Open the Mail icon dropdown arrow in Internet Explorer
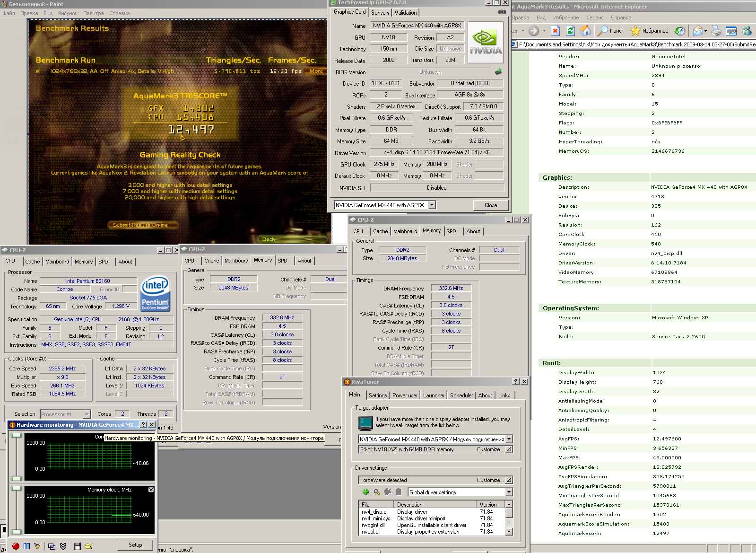 tap(705, 31)
